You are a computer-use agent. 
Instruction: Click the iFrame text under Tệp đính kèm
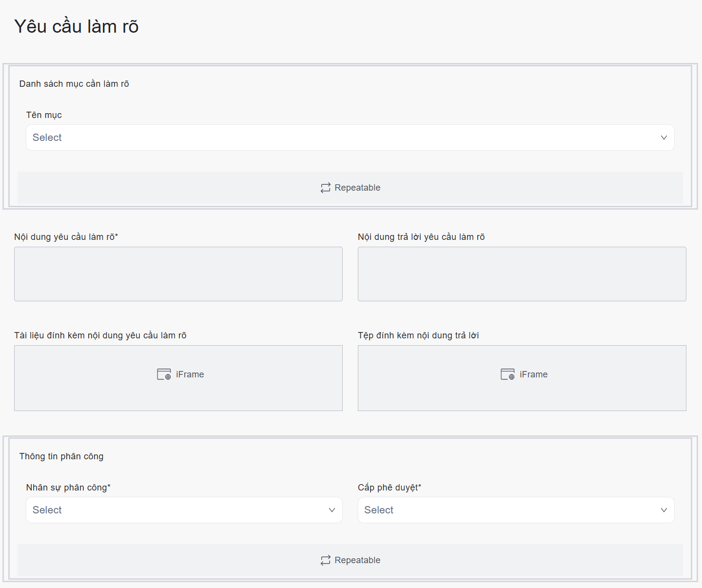(533, 374)
